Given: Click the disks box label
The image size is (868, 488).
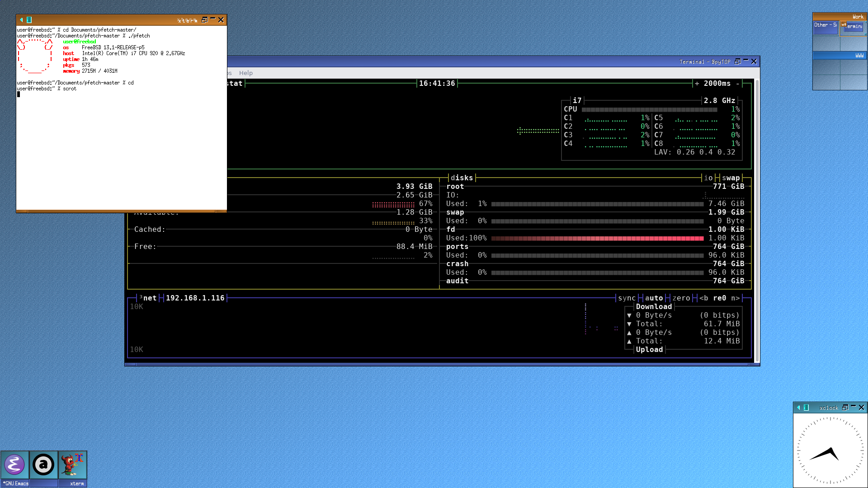Looking at the screenshot, I should (x=462, y=178).
